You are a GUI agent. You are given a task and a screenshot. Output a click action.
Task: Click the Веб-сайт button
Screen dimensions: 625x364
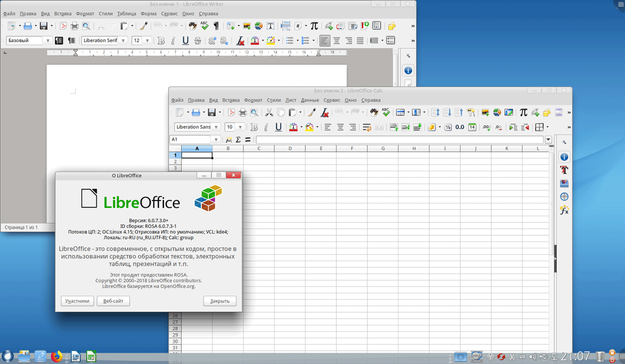[x=113, y=301]
